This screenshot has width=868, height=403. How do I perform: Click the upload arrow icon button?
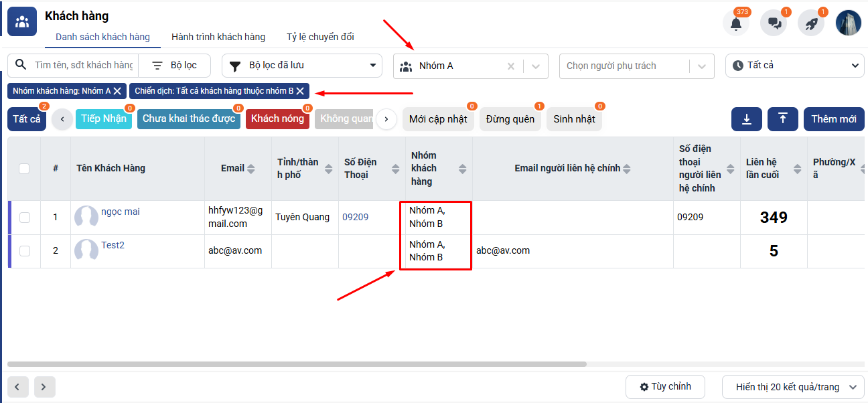[x=783, y=119]
